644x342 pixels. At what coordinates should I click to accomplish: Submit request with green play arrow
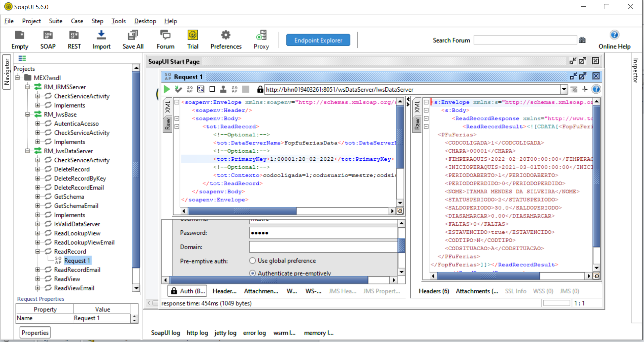coord(167,89)
